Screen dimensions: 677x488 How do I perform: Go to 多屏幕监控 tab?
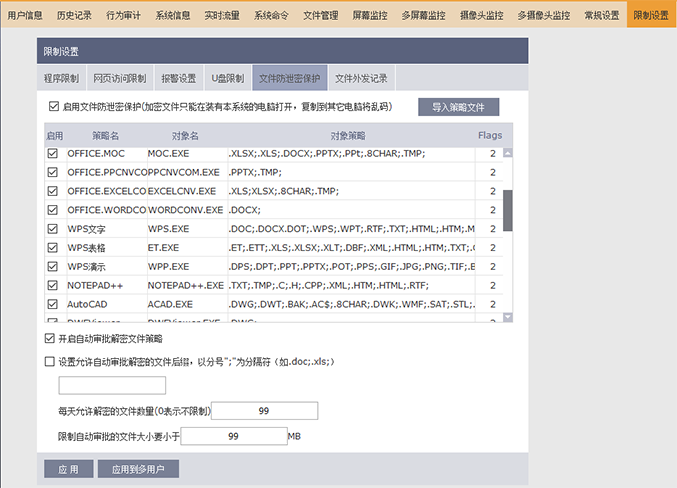pos(424,16)
